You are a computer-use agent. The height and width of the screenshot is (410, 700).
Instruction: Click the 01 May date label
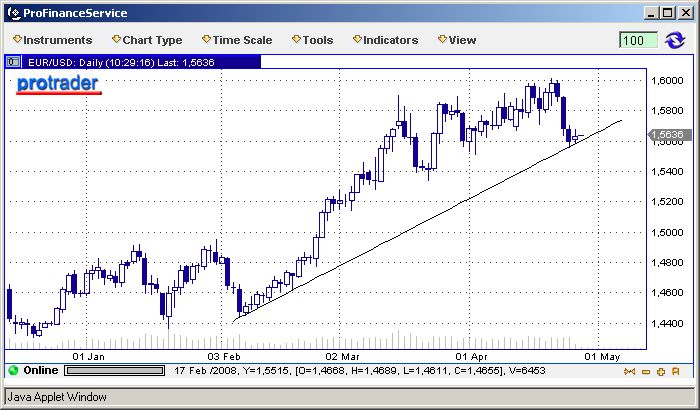[603, 356]
